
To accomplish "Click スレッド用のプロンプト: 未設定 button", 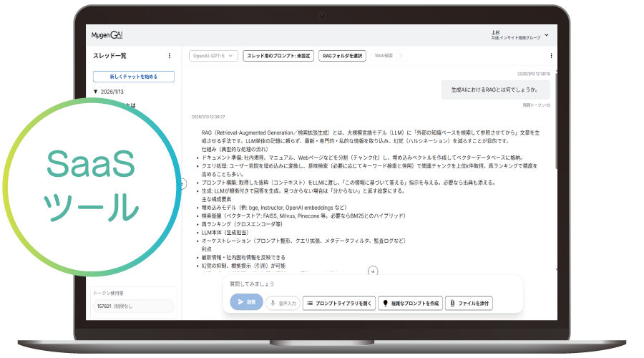I will [278, 55].
